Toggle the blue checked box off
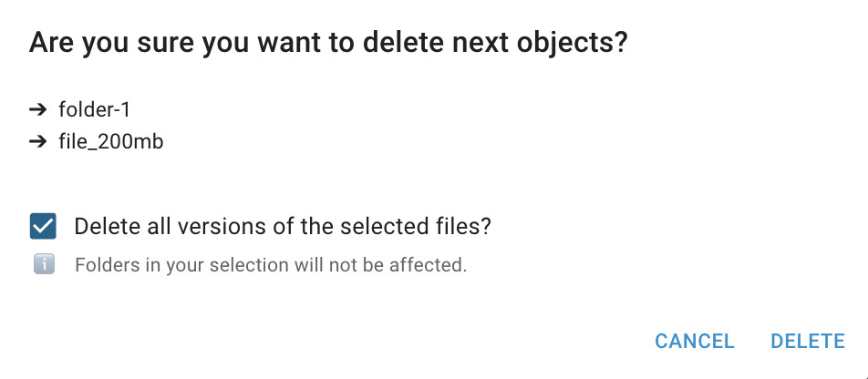This screenshot has width=868, height=379. click(x=43, y=226)
